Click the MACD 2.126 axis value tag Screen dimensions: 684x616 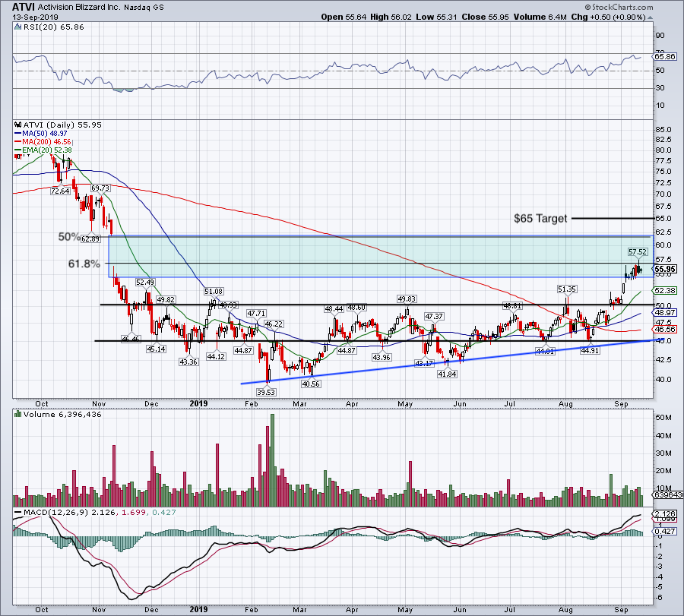pos(665,514)
